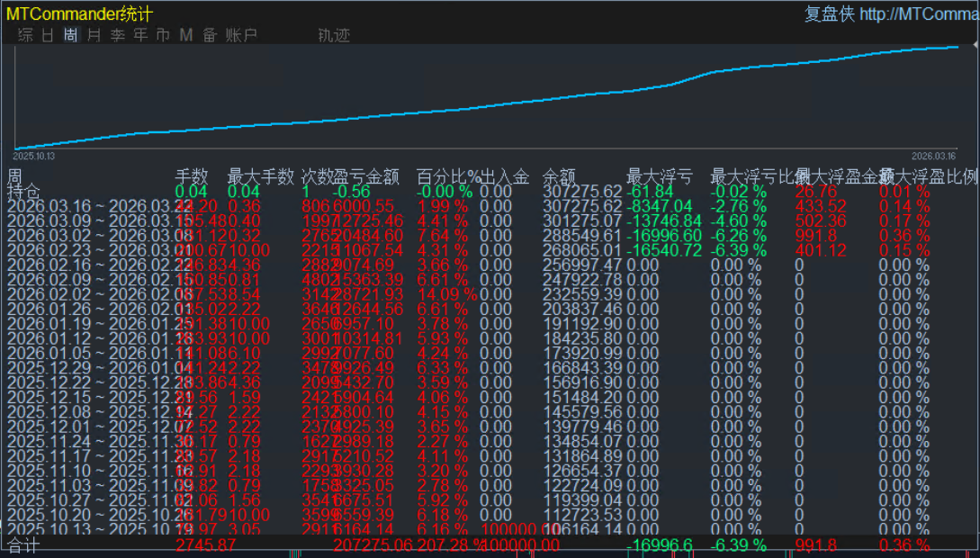This screenshot has width=980, height=558.
Task: Switch to the 日 daily tab
Action: coord(48,35)
